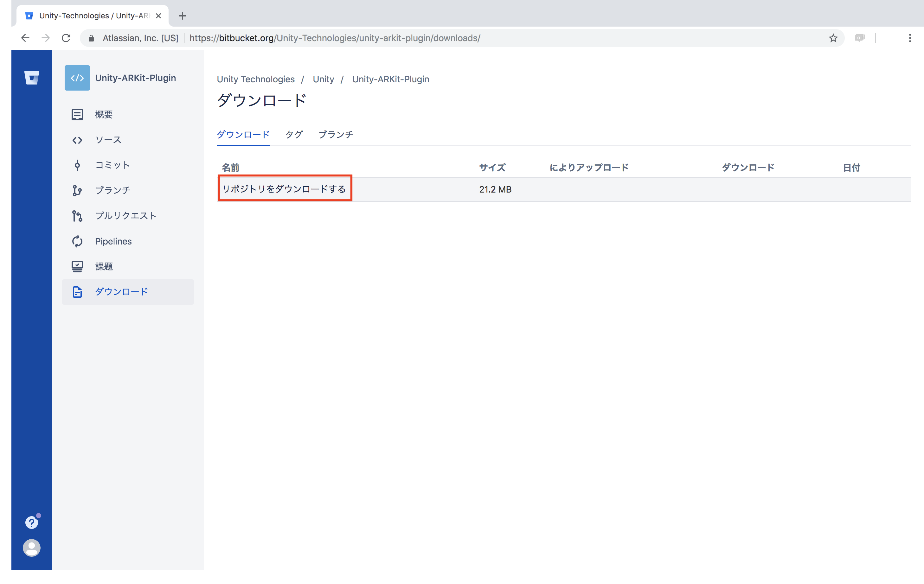Click the Unity Technologies breadcrumb link
Image resolution: width=924 pixels, height=584 pixels.
pyautogui.click(x=256, y=79)
